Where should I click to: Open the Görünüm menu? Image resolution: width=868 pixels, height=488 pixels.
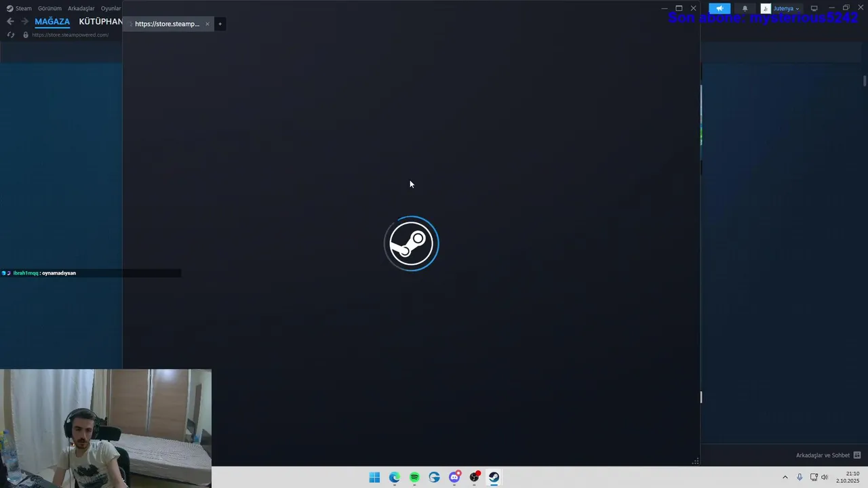(x=50, y=8)
